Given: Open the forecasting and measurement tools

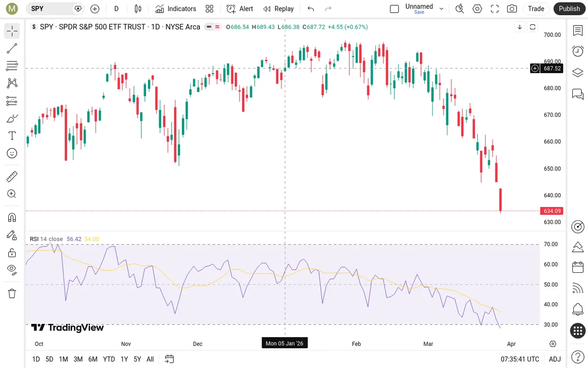Looking at the screenshot, I should click(x=12, y=101).
